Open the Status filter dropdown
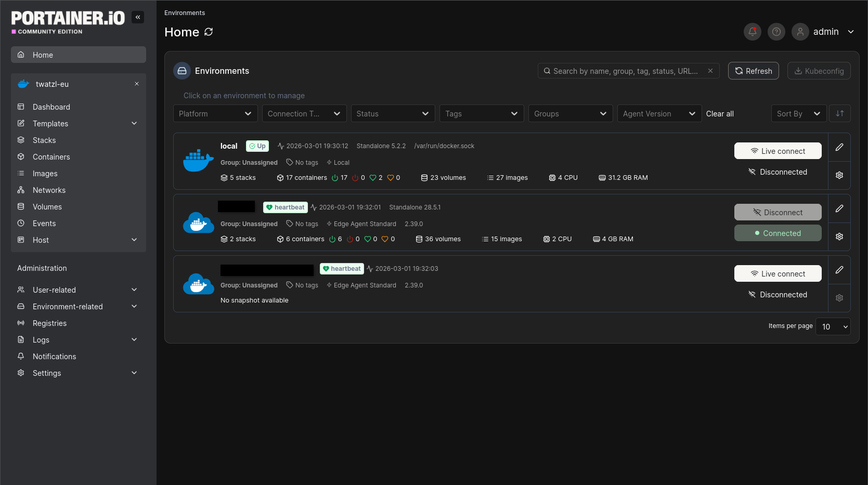868x485 pixels. pos(393,113)
